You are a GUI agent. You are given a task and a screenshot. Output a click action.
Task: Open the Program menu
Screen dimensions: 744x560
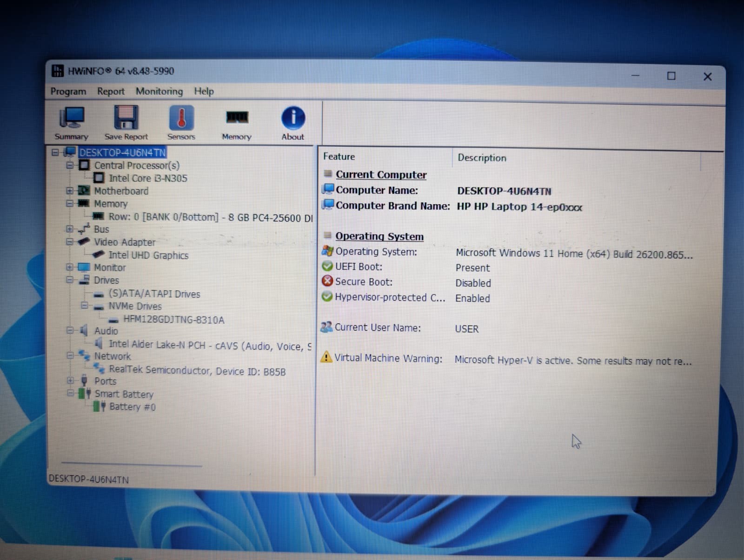[68, 92]
